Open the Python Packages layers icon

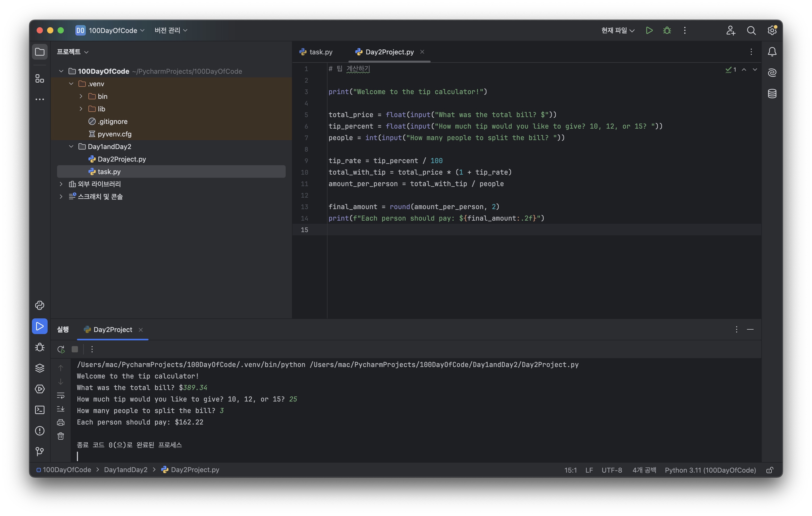pos(40,368)
